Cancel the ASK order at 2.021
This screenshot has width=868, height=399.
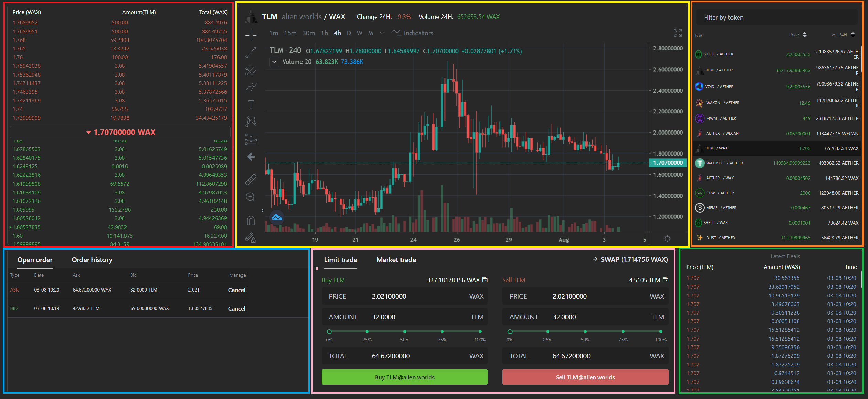click(x=237, y=290)
